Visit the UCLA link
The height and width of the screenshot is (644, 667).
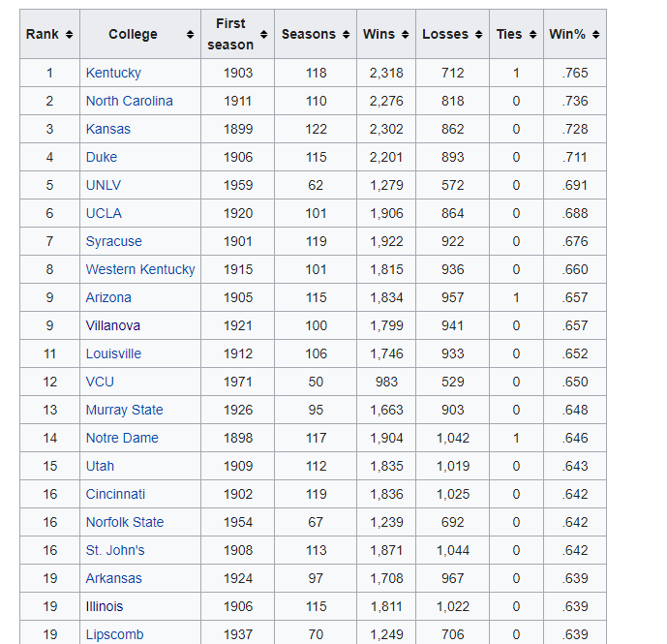pos(104,213)
